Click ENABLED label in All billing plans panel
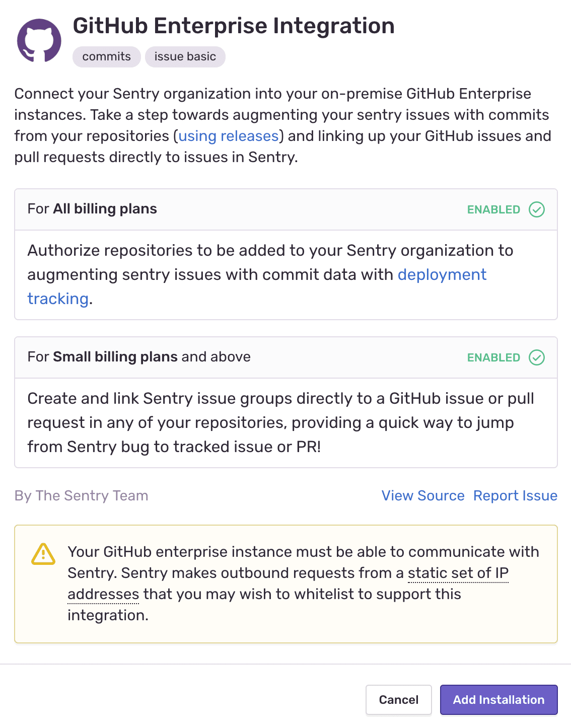The image size is (571, 728). (493, 209)
